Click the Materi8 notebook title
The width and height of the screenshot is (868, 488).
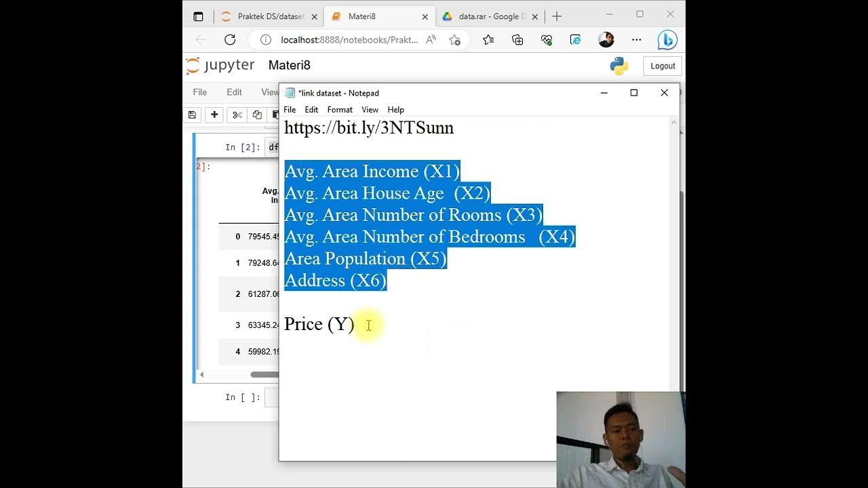click(x=290, y=65)
